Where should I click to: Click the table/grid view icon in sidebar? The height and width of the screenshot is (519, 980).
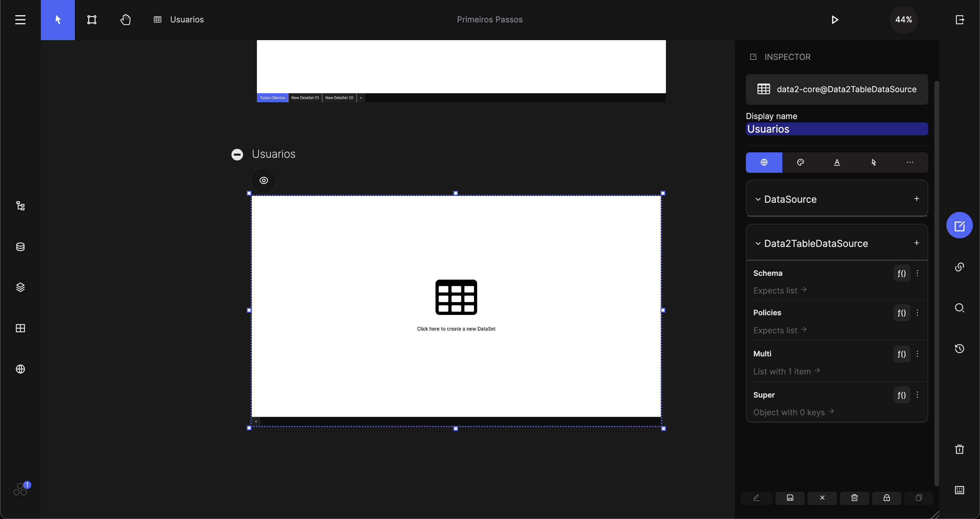[20, 328]
